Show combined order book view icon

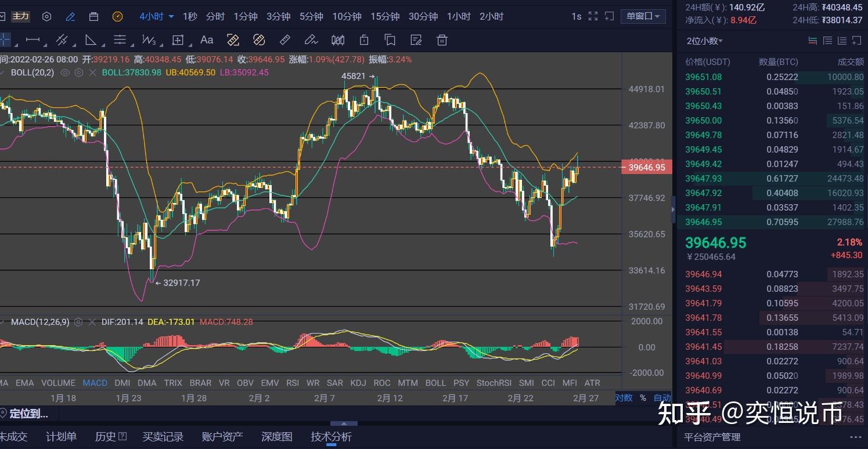813,41
